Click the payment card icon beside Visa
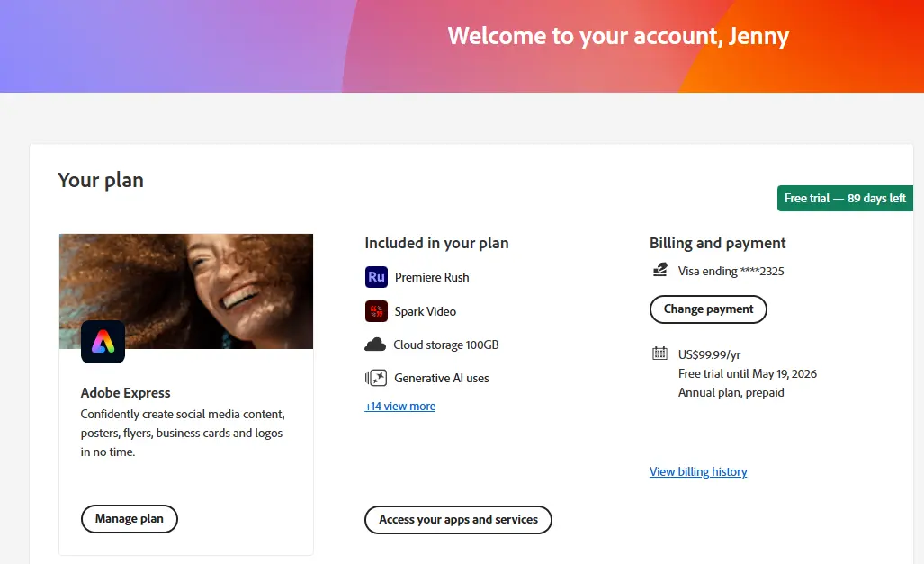924x564 pixels. click(660, 270)
